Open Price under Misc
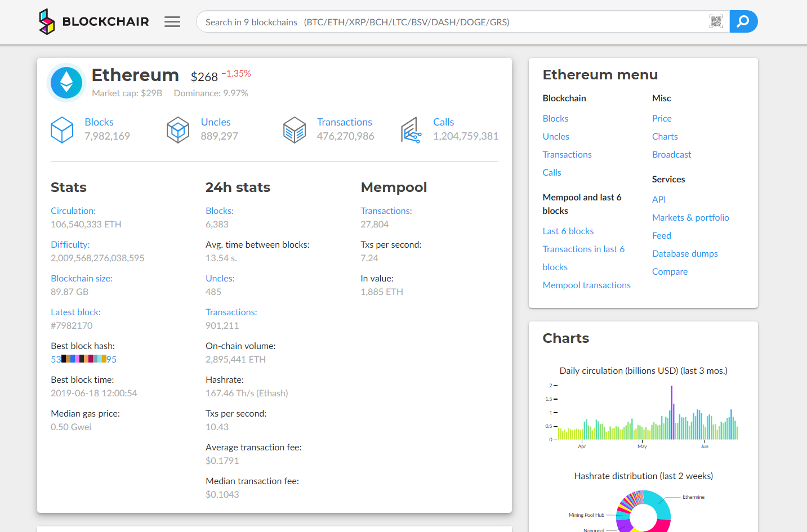The width and height of the screenshot is (807, 532). (662, 118)
